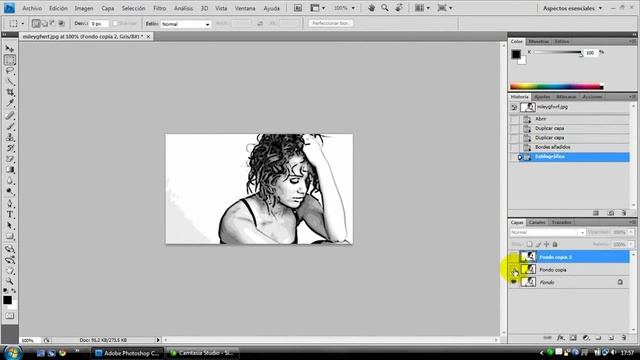Click Adobe Photoshop taskbar button

tap(127, 353)
